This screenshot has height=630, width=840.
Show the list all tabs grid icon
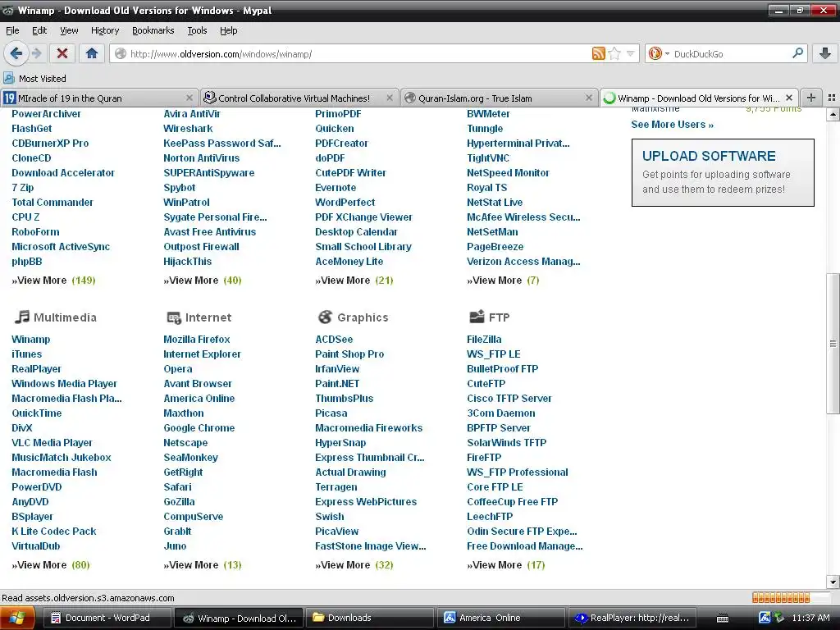coord(832,98)
